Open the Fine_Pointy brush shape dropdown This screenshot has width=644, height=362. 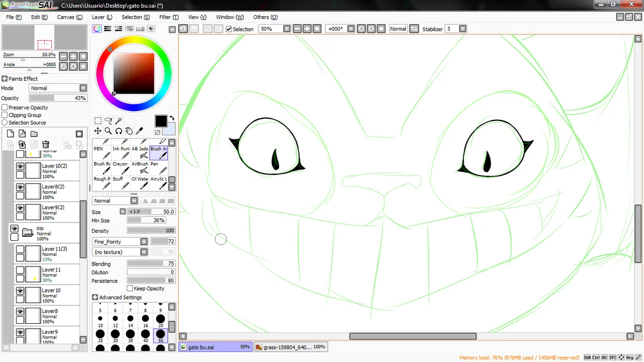point(120,242)
